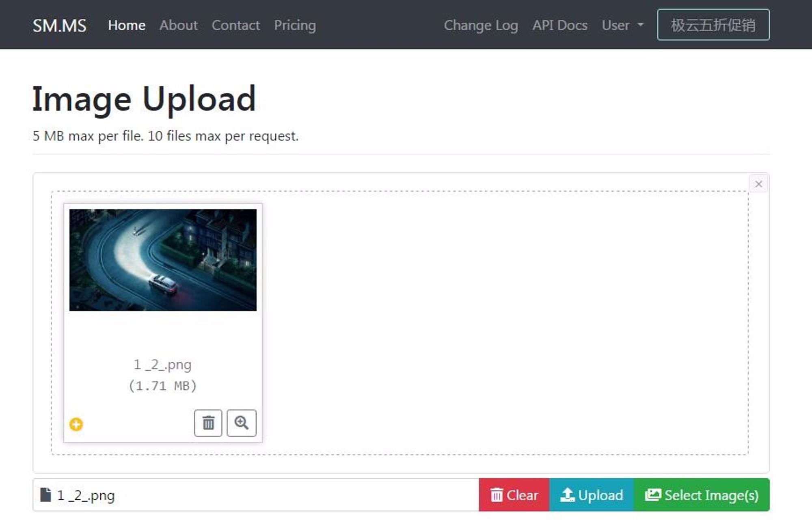The width and height of the screenshot is (812, 529).
Task: Start upload with the blue Upload button
Action: coord(592,495)
